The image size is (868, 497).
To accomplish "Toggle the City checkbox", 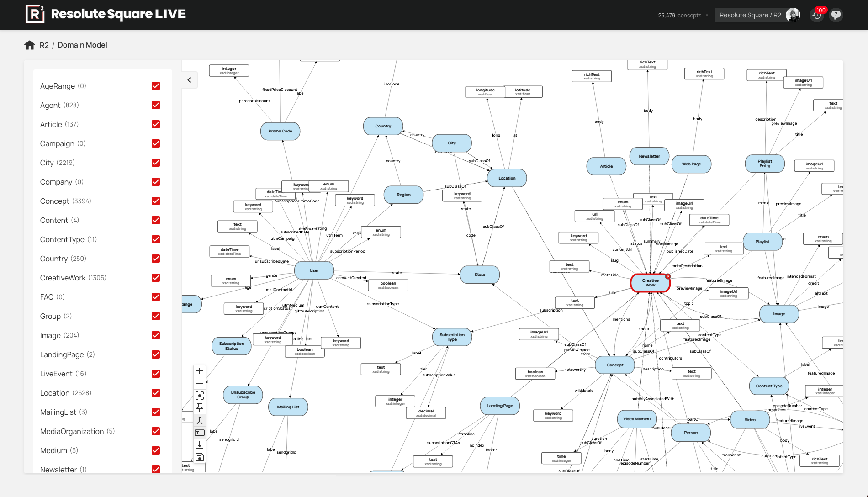I will (x=156, y=163).
